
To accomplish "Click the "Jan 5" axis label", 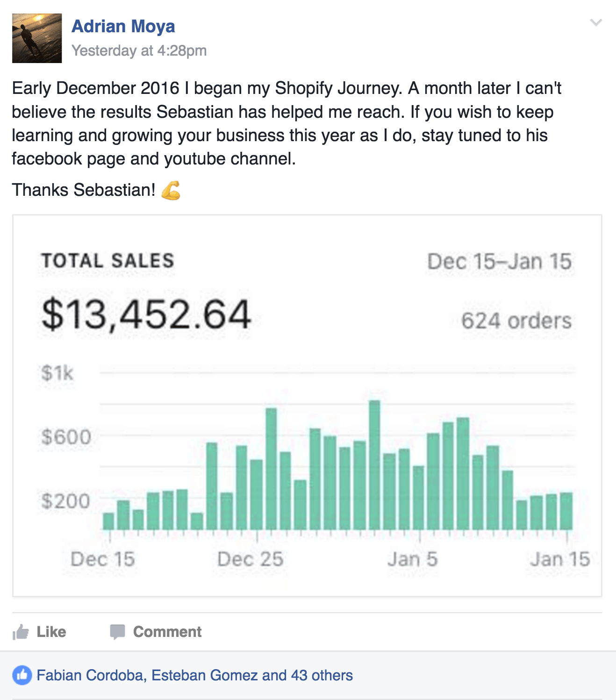I will pos(412,559).
